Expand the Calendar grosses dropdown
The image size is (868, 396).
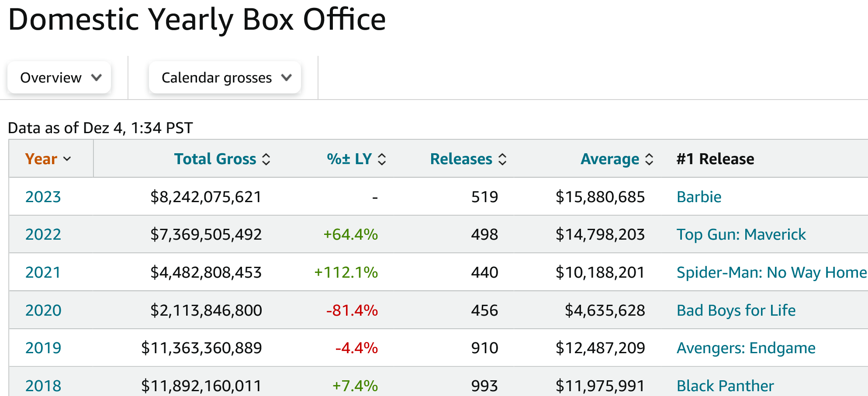pos(225,78)
